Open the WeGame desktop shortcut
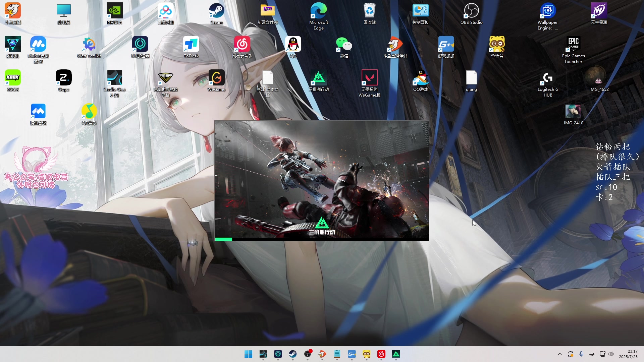The width and height of the screenshot is (644, 362). [217, 81]
